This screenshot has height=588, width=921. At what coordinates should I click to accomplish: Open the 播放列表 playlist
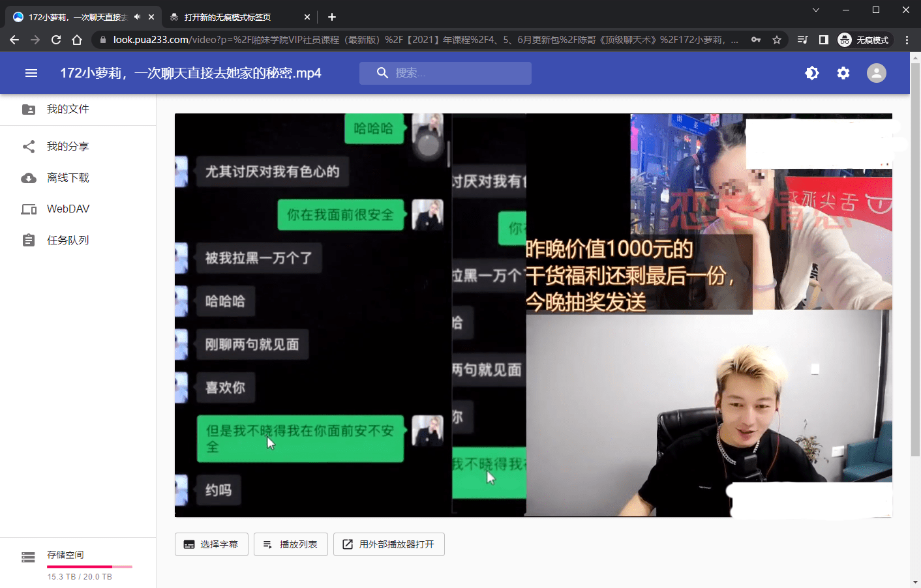(x=291, y=544)
